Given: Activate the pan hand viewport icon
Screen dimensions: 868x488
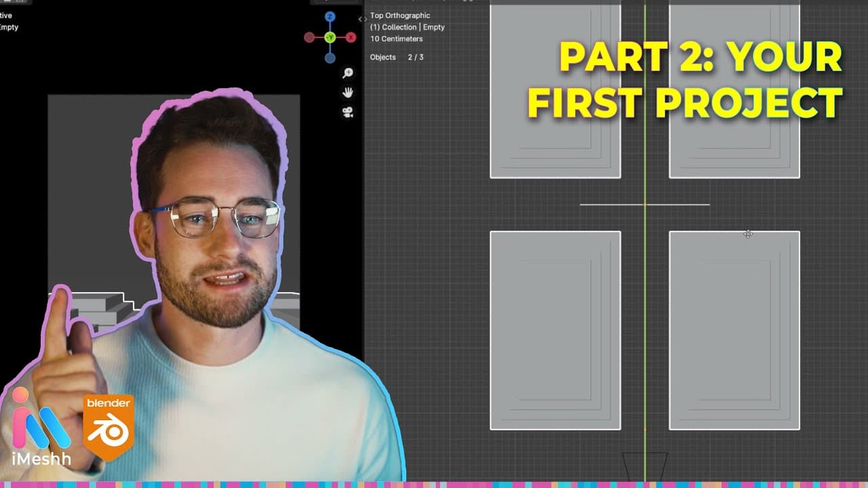Looking at the screenshot, I should tap(348, 92).
